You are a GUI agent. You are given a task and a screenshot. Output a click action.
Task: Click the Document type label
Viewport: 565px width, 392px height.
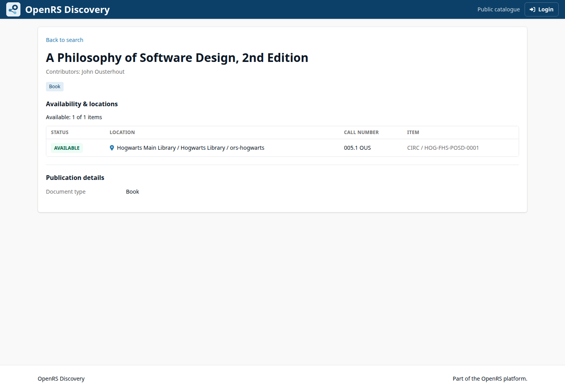coord(66,192)
